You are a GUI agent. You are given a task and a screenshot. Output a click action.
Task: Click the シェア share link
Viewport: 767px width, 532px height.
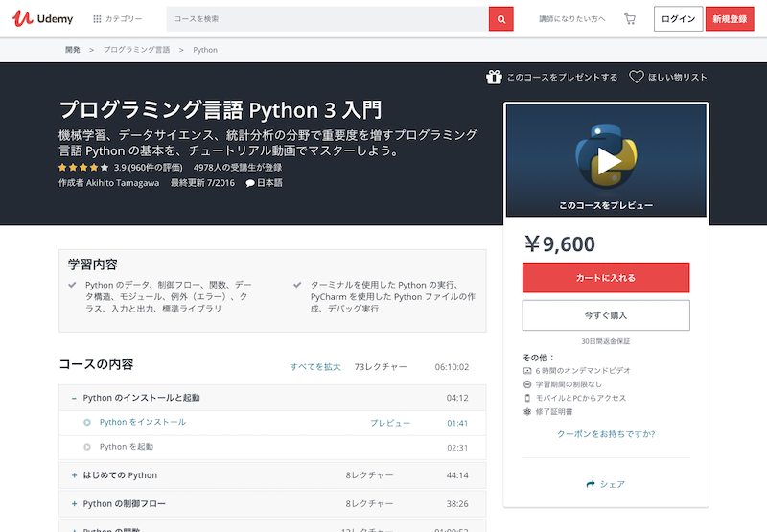[x=612, y=484]
